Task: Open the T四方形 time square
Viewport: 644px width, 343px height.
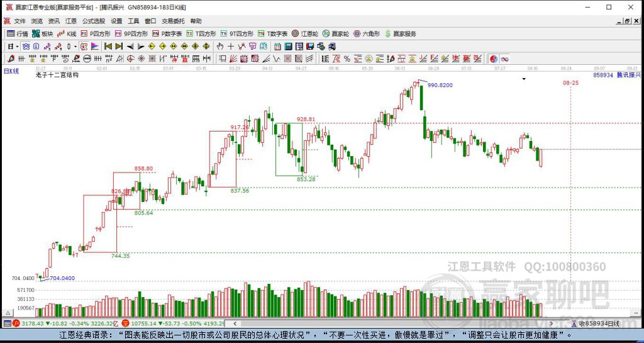Action: (x=201, y=34)
